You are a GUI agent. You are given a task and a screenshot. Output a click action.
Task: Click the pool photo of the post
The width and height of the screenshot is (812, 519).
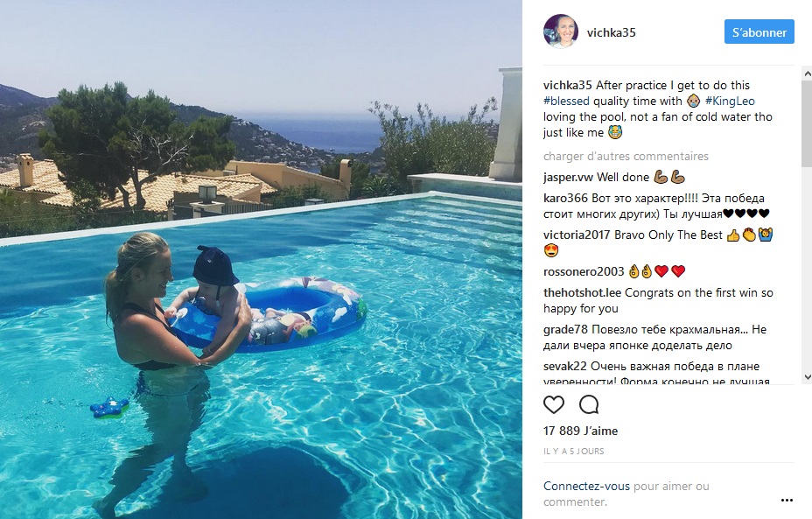[261, 259]
